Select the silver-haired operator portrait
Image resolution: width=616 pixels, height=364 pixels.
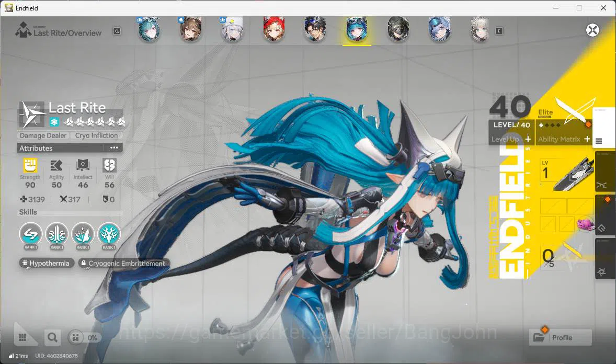481,29
